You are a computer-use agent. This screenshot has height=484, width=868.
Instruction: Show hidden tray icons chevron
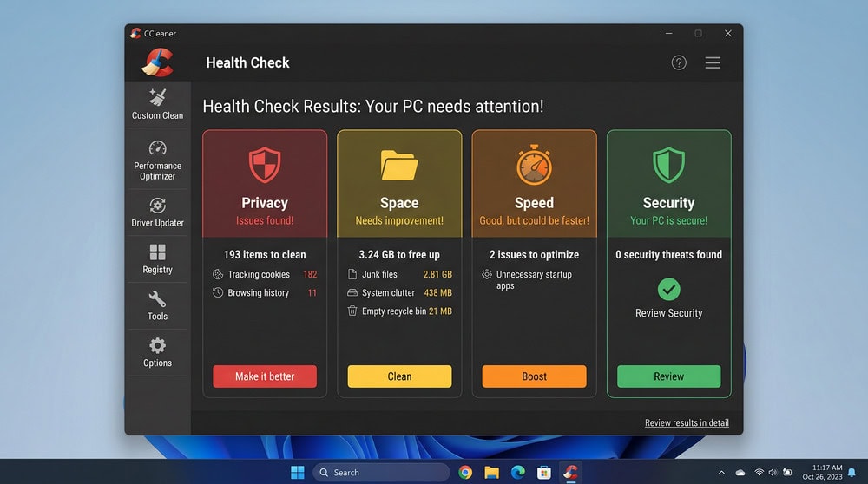tap(721, 473)
